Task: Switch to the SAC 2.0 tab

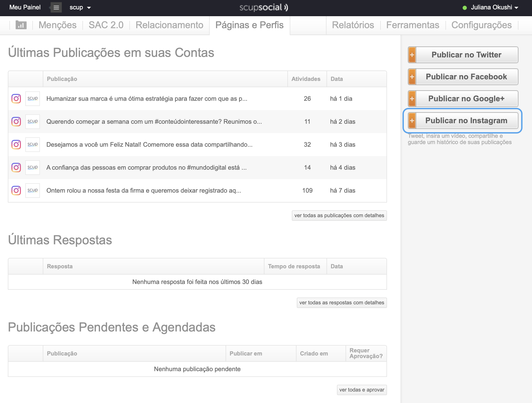Action: (106, 25)
